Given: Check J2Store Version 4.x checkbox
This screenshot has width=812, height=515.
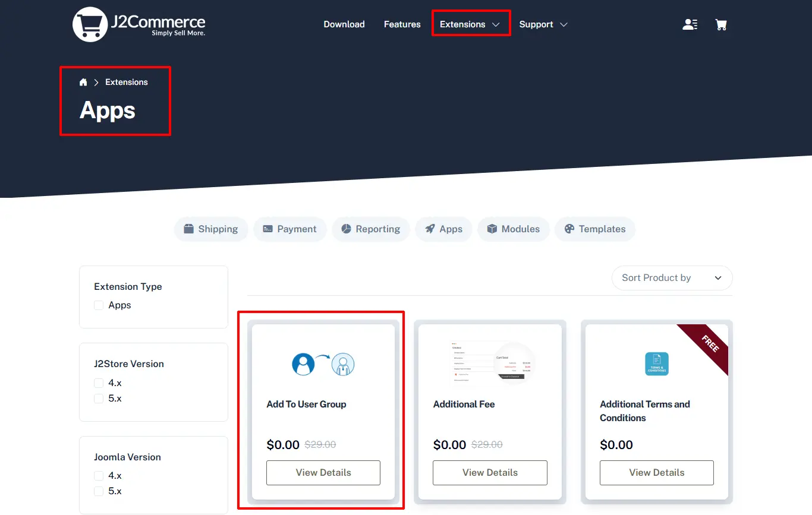Looking at the screenshot, I should click(x=99, y=383).
